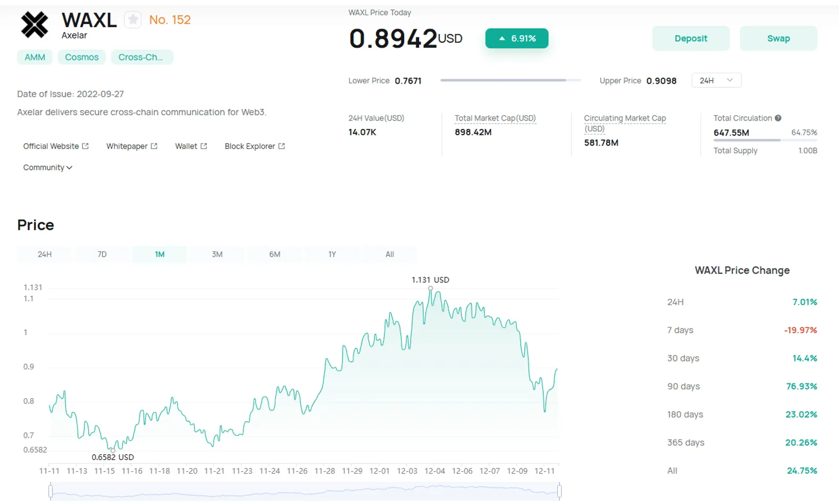Click the 365 days 20.26% value

click(x=801, y=443)
